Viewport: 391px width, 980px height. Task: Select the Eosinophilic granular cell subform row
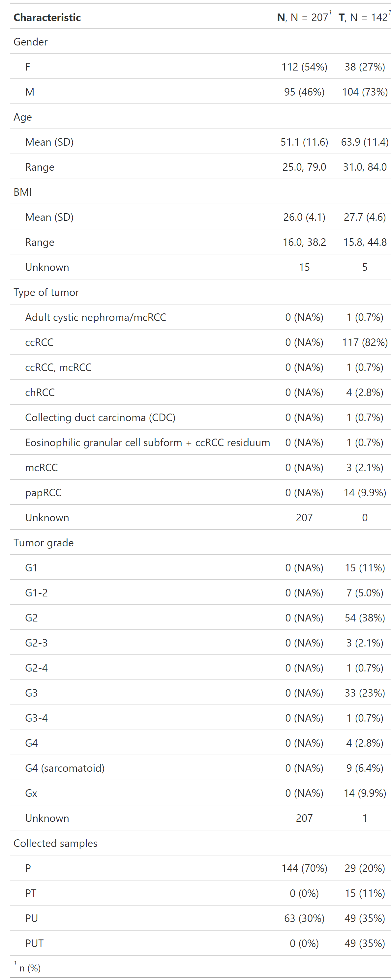click(x=200, y=443)
